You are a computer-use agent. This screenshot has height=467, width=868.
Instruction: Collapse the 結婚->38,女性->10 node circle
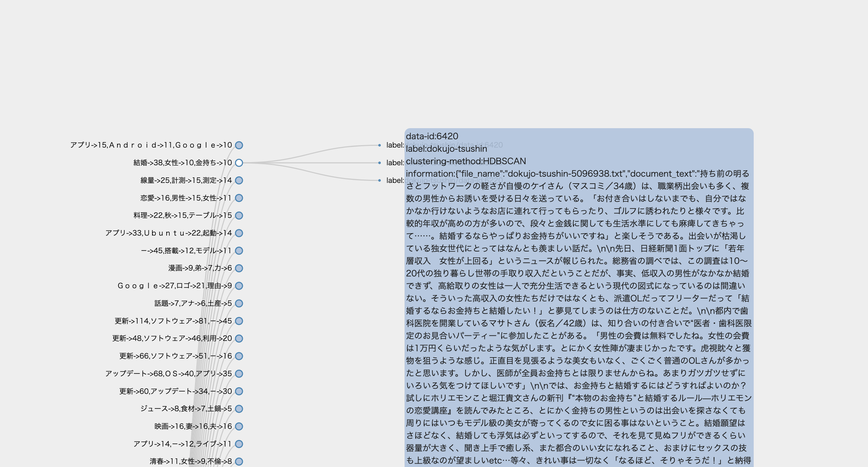pyautogui.click(x=239, y=163)
